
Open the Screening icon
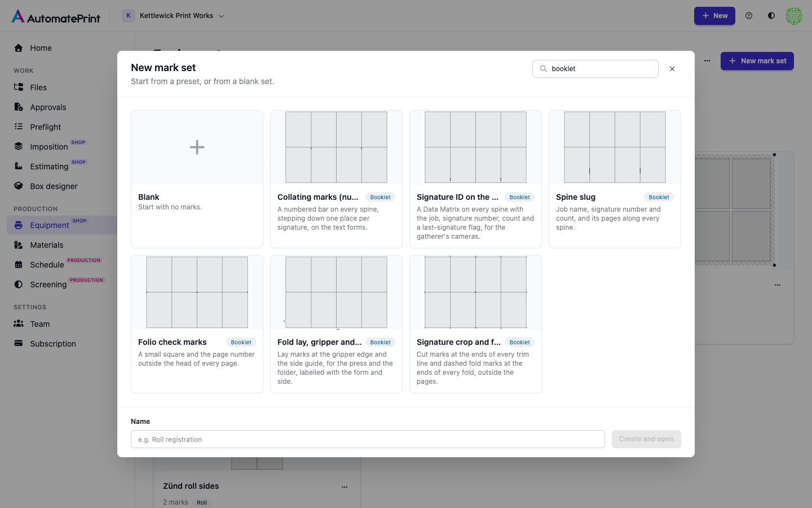[x=19, y=284]
